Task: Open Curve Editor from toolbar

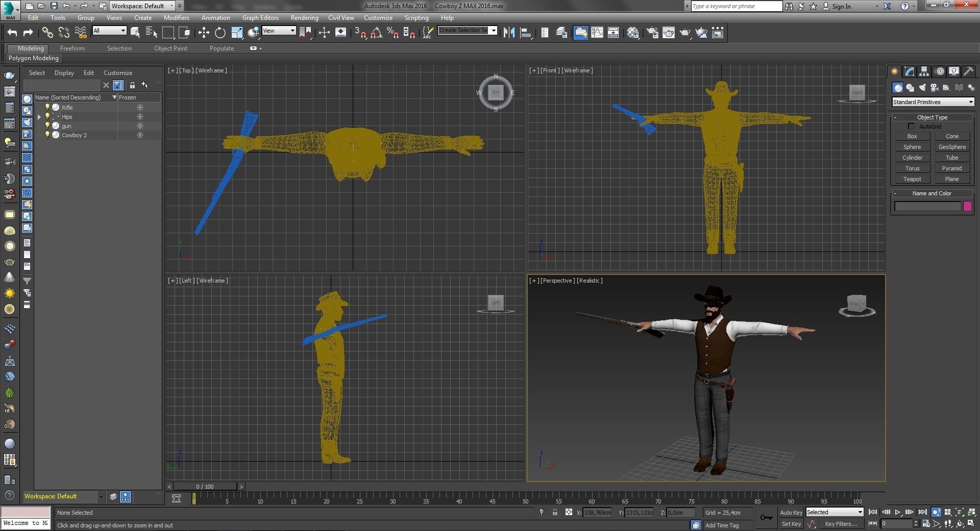Action: tap(597, 33)
